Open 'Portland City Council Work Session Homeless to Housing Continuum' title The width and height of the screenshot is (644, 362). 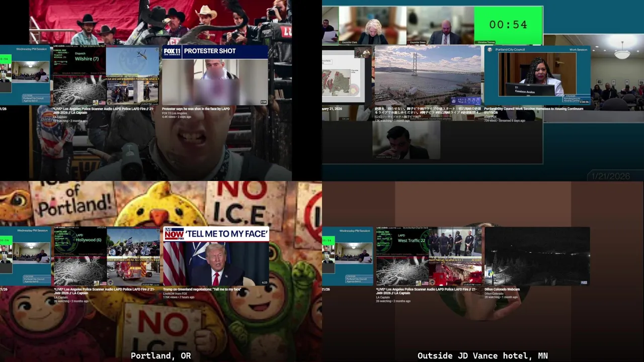533,111
